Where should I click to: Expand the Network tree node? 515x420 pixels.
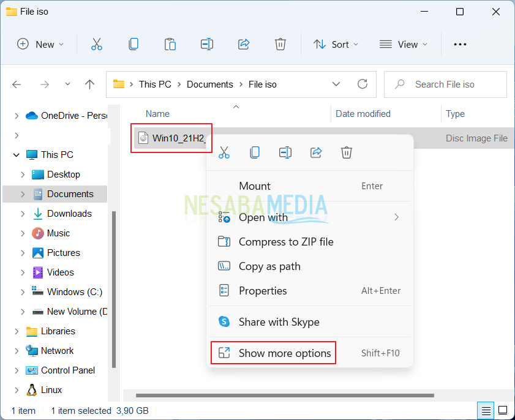(x=17, y=351)
